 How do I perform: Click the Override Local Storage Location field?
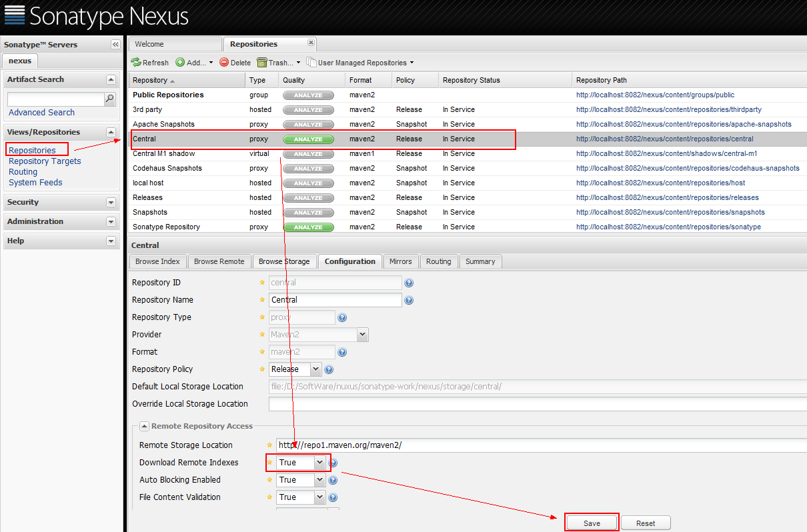click(538, 404)
